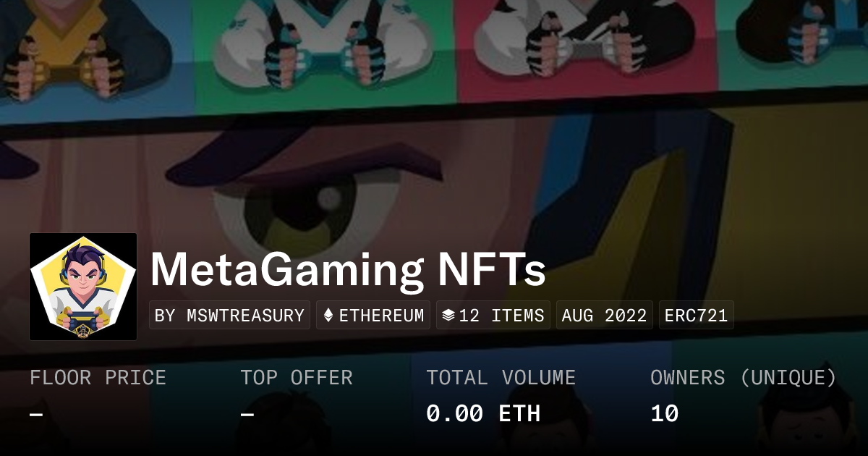
Task: Click the FLOOR PRICE label
Action: click(x=98, y=378)
